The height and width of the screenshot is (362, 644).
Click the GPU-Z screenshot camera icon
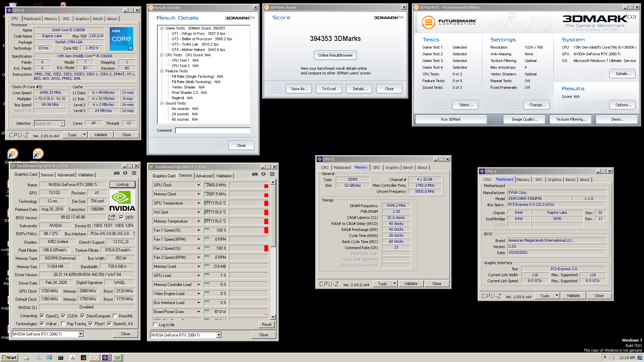[116, 173]
